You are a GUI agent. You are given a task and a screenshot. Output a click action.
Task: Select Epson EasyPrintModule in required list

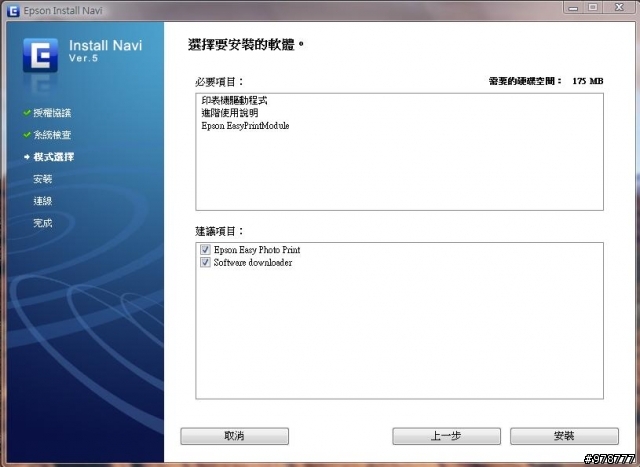coord(245,126)
